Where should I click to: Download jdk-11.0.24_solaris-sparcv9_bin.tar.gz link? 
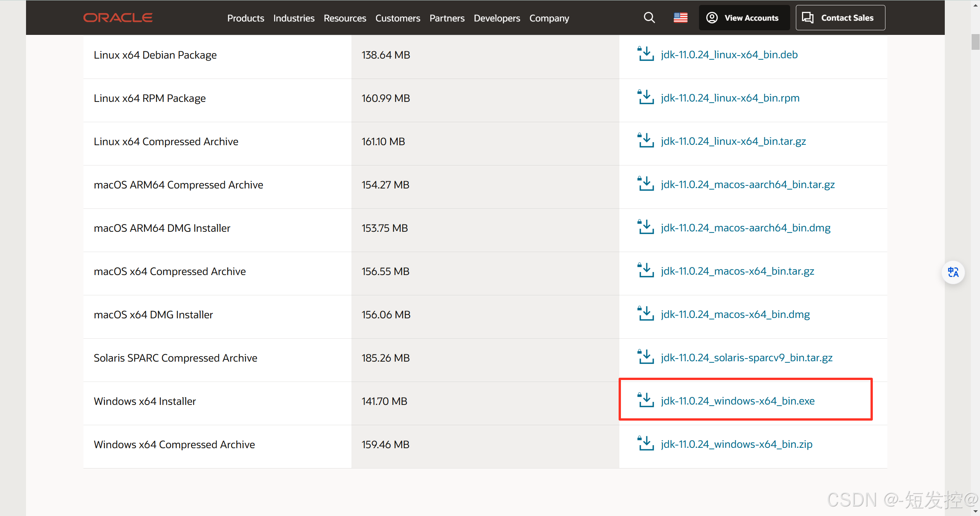click(x=746, y=358)
